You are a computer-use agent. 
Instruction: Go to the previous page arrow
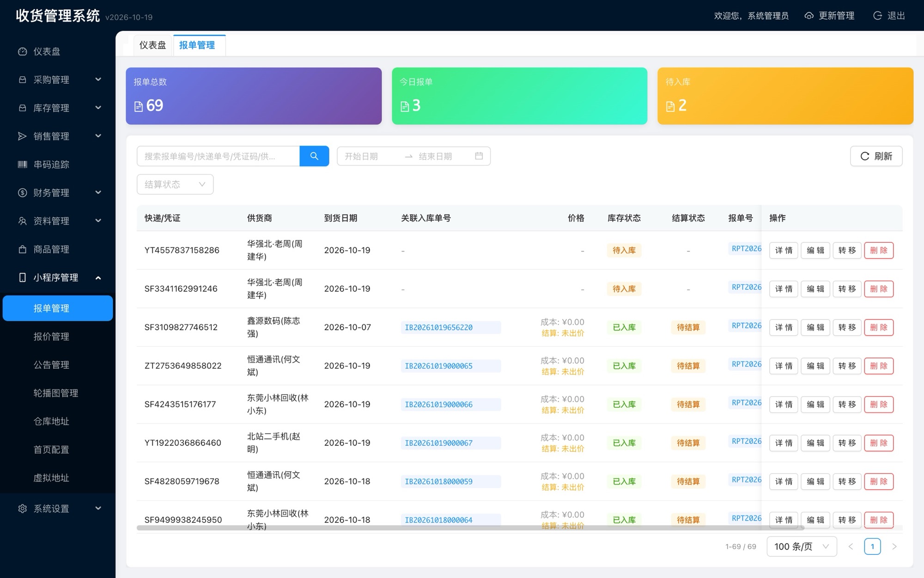coord(851,547)
